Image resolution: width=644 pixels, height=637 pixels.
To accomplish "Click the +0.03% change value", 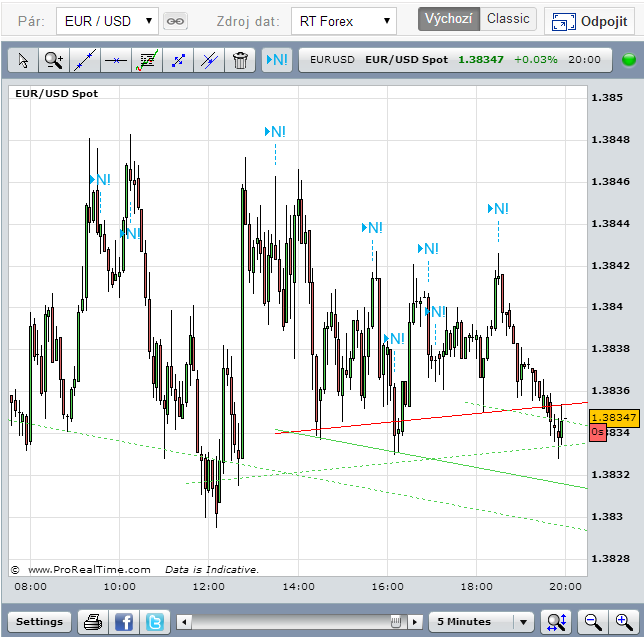I will click(536, 60).
